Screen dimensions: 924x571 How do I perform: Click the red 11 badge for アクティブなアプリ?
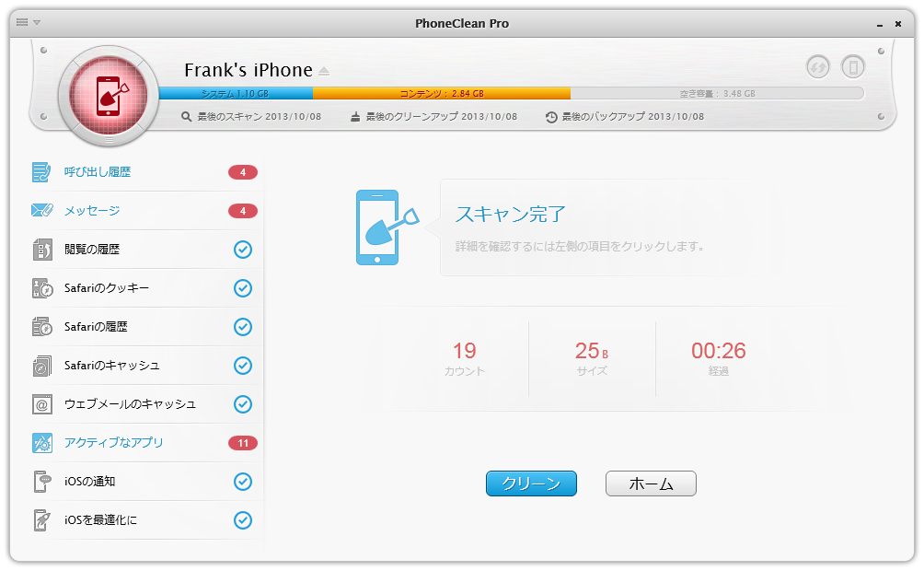click(x=243, y=443)
